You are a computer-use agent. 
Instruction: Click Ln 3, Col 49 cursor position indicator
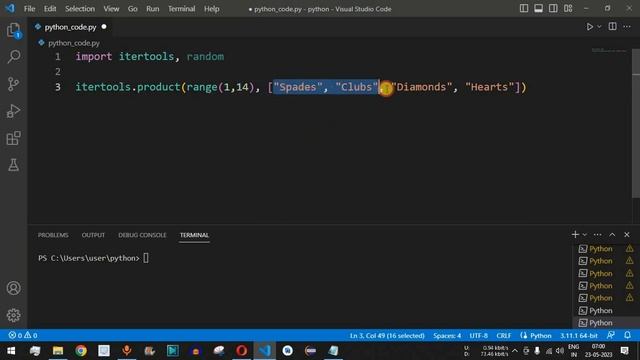(x=387, y=336)
